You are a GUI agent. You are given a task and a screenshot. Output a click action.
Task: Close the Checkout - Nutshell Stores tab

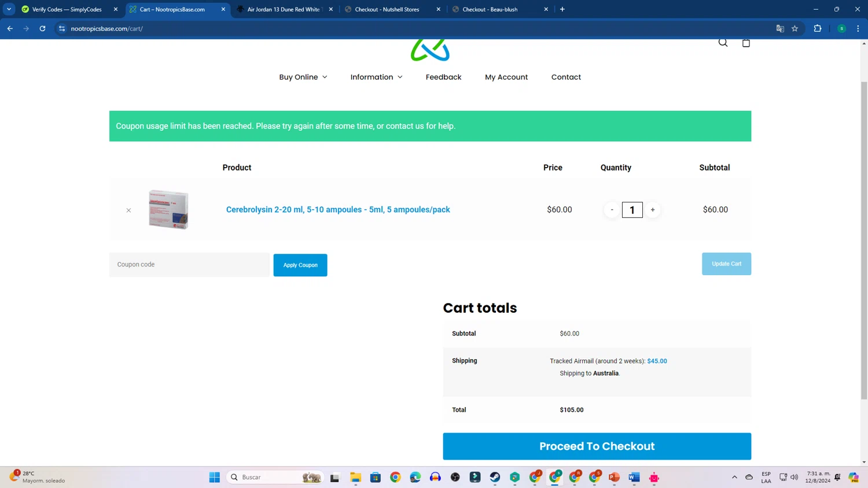click(x=439, y=9)
